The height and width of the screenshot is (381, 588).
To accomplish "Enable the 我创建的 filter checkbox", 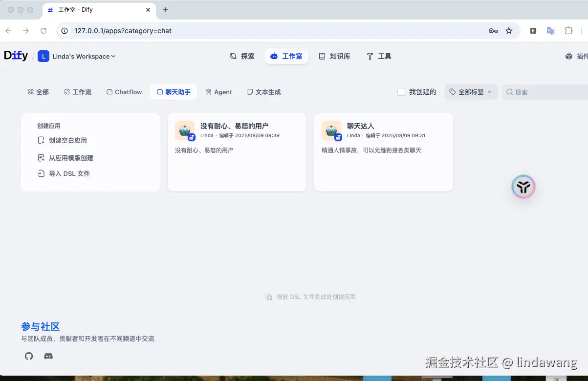I will [x=401, y=91].
